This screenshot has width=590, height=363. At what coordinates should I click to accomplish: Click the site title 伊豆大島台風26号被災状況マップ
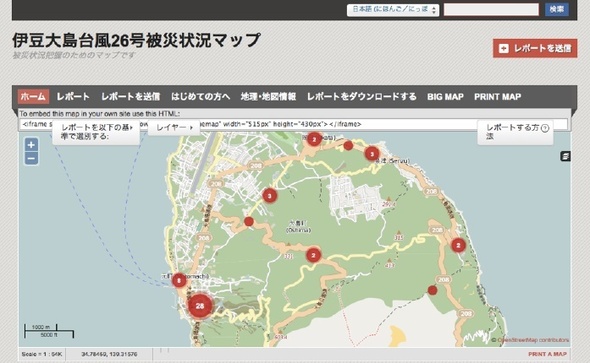pyautogui.click(x=136, y=40)
